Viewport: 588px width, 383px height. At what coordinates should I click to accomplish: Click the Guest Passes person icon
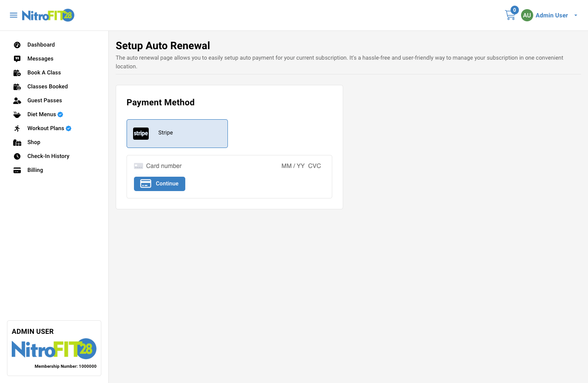17,101
